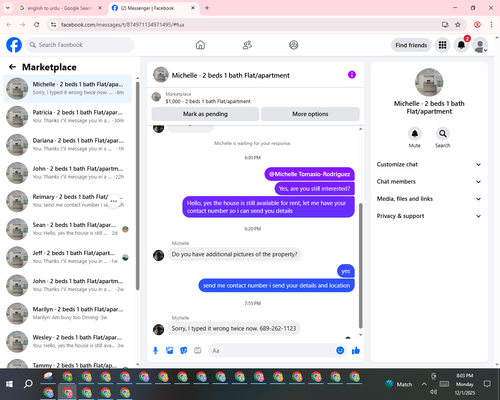The image size is (500, 400).
Task: Expand Customize chat section
Action: [x=429, y=164]
